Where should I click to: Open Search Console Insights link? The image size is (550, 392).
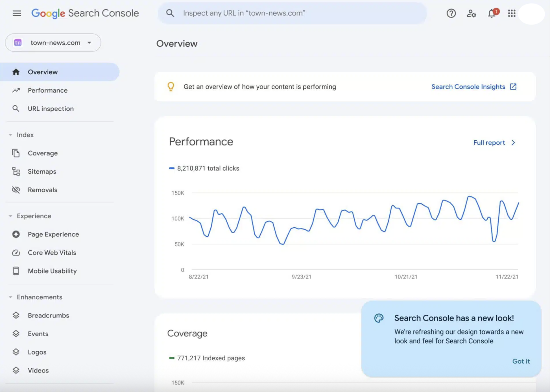[473, 87]
